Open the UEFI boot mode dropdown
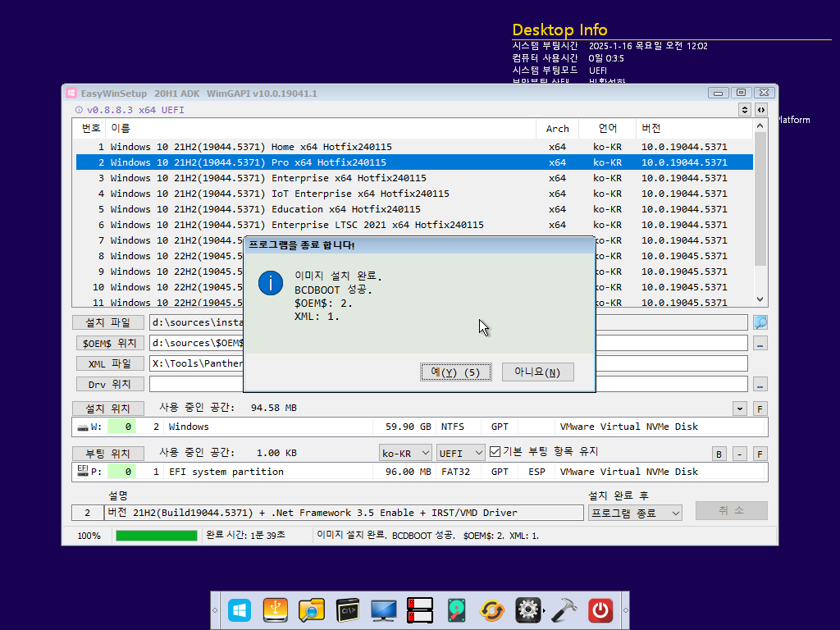 pyautogui.click(x=461, y=453)
